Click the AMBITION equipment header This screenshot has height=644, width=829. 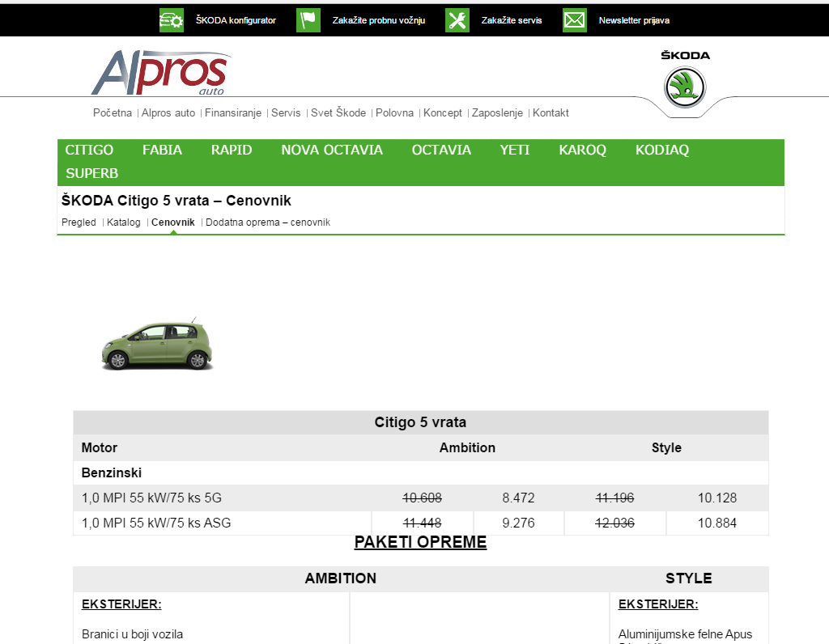tap(341, 578)
